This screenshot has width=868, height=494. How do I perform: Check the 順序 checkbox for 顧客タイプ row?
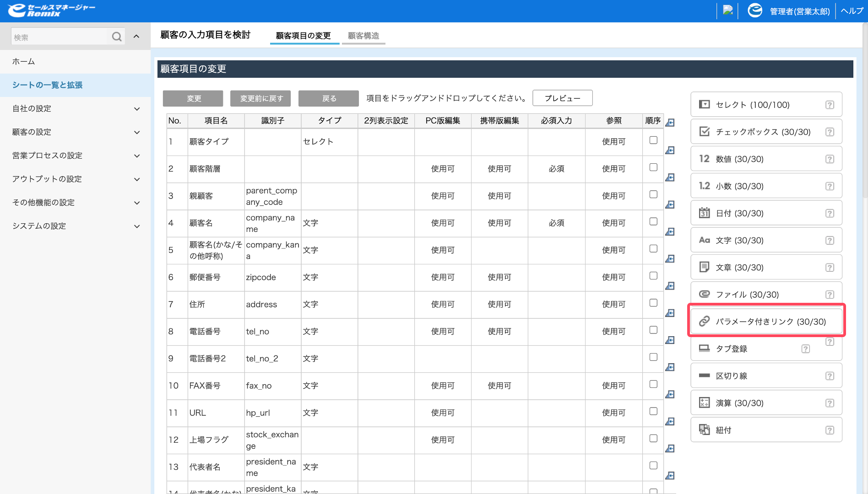pos(653,140)
